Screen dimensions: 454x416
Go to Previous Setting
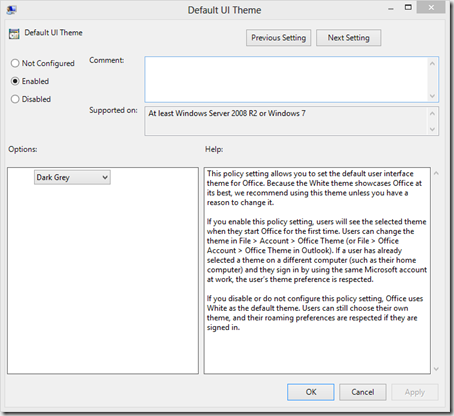tap(278, 38)
